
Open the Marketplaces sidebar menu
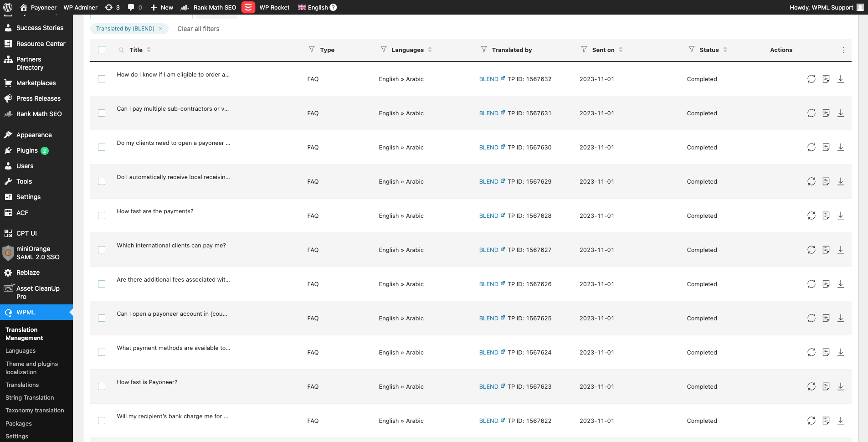[x=36, y=83]
